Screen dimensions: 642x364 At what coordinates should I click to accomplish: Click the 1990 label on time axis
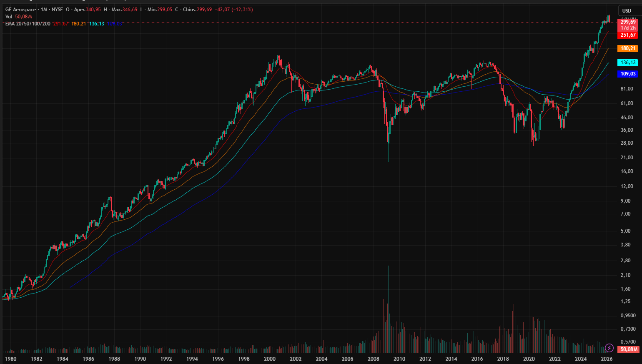click(140, 359)
